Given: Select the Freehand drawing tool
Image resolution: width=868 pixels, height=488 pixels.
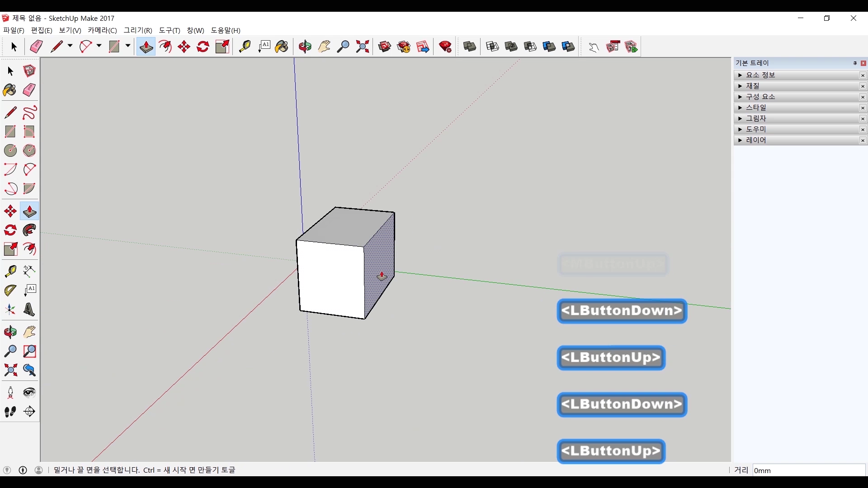Looking at the screenshot, I should (x=29, y=112).
